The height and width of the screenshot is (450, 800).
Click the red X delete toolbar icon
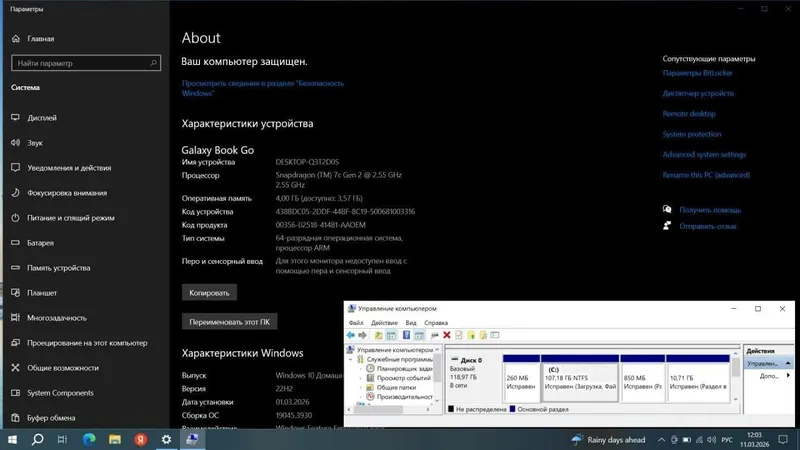pos(446,335)
